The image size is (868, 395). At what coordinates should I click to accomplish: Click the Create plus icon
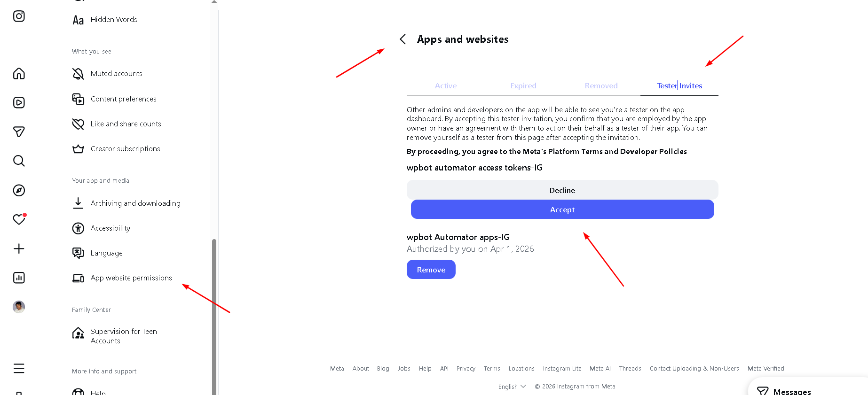click(19, 248)
